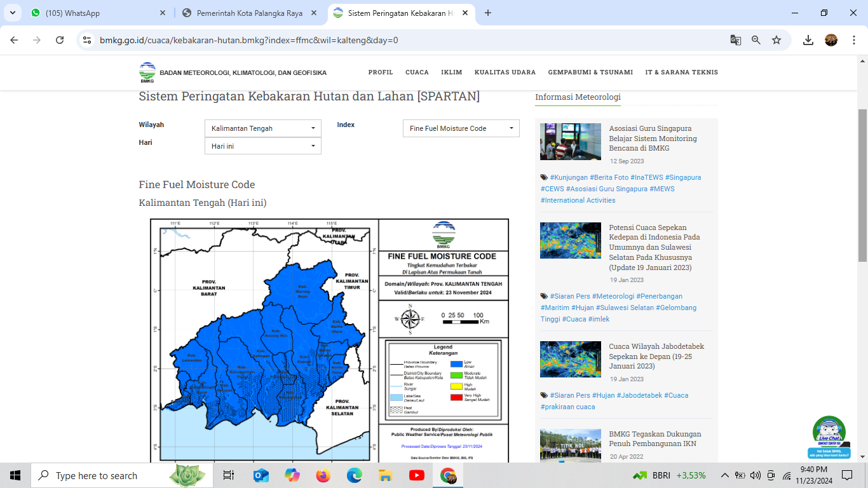The width and height of the screenshot is (868, 488).
Task: Click the browser back arrow
Action: pyautogui.click(x=14, y=39)
